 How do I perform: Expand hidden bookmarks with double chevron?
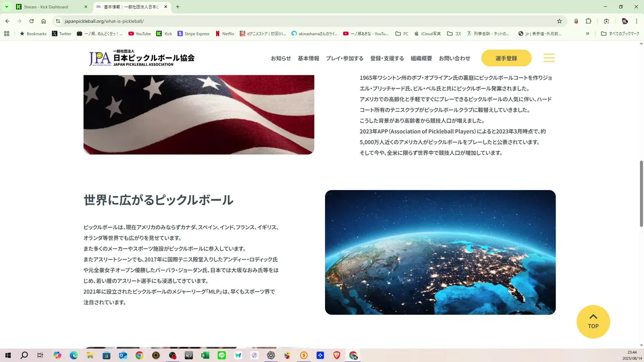pos(588,34)
